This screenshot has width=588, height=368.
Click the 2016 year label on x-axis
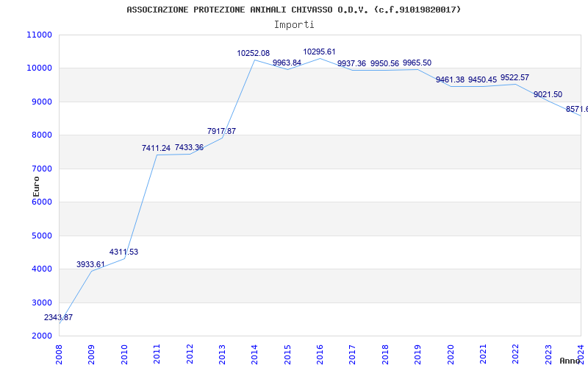(x=320, y=354)
